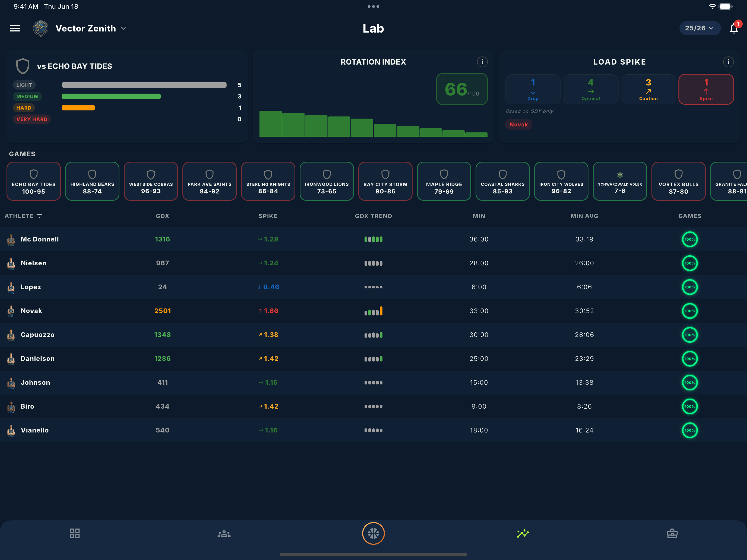Image resolution: width=747 pixels, height=560 pixels.
Task: Show Load Spike info
Action: (729, 62)
